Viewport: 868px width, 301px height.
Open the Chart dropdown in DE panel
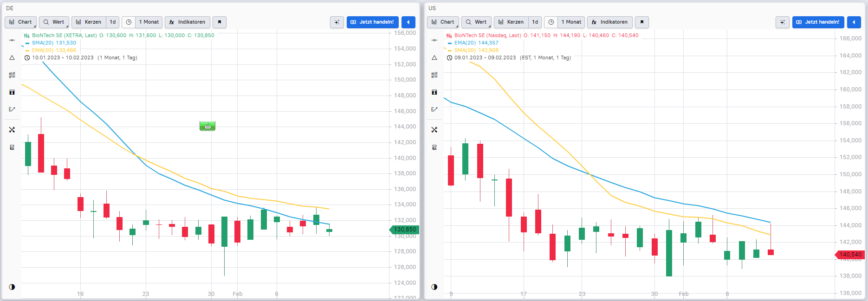pyautogui.click(x=21, y=22)
